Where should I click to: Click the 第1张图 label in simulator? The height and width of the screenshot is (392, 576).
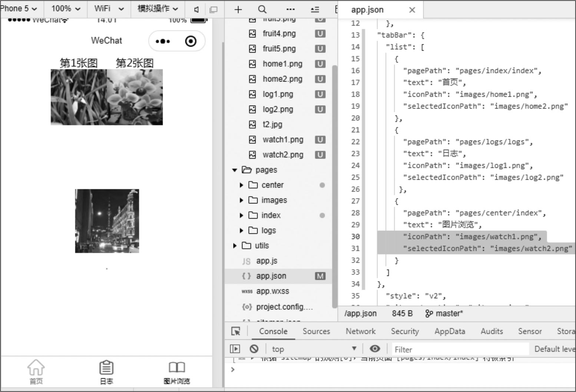pyautogui.click(x=79, y=63)
